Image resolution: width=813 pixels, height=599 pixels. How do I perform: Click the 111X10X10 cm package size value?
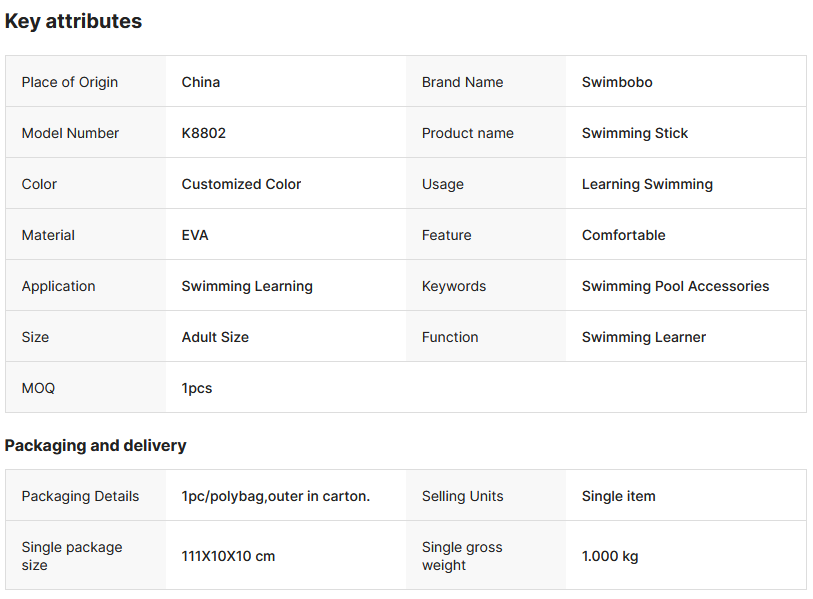[228, 556]
